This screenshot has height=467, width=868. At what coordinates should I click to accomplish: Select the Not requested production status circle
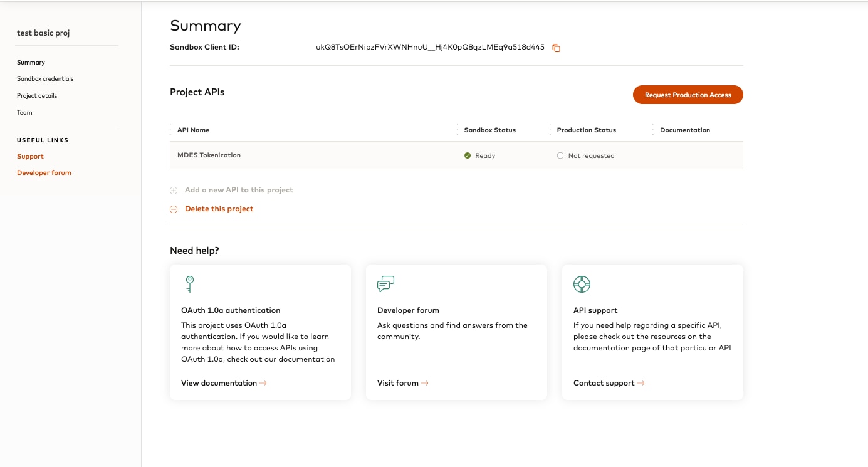point(560,155)
